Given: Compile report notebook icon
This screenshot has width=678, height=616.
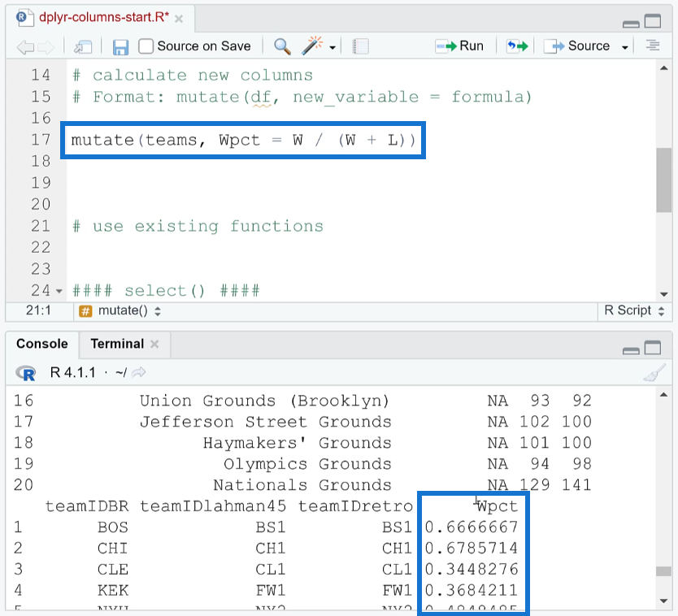Looking at the screenshot, I should click(x=360, y=46).
